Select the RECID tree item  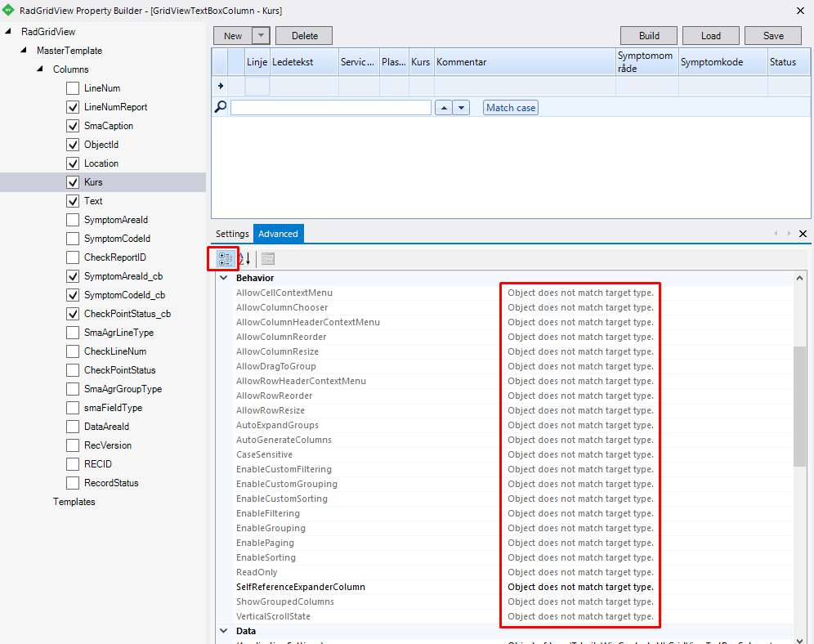[x=97, y=464]
